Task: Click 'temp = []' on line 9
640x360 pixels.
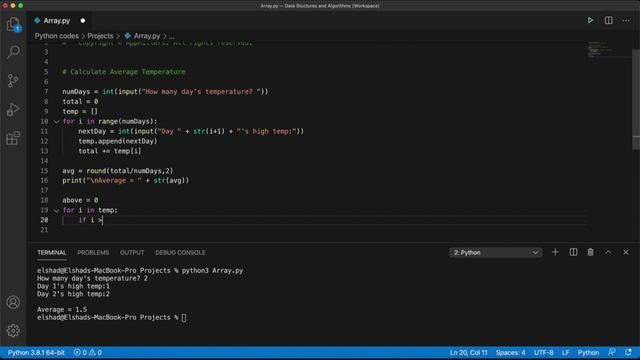Action: [80, 111]
